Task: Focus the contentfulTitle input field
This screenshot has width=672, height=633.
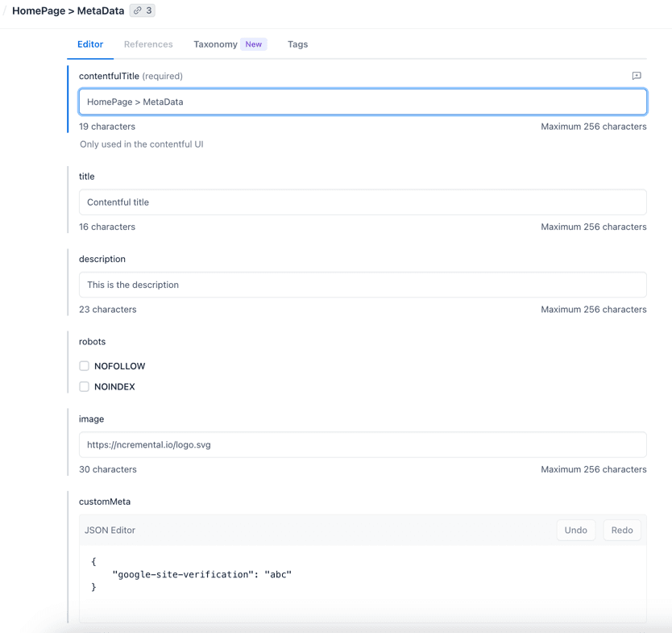Action: coord(363,102)
